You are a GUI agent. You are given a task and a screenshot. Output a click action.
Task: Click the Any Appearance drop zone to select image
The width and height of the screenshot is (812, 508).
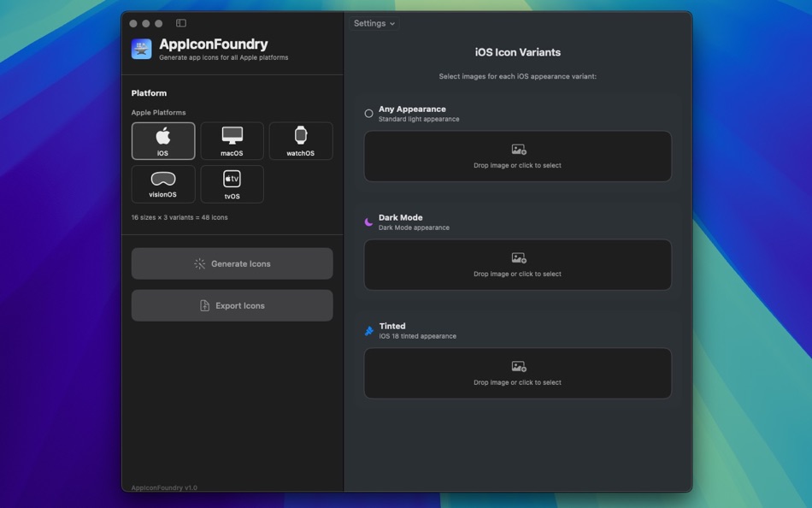tap(518, 156)
